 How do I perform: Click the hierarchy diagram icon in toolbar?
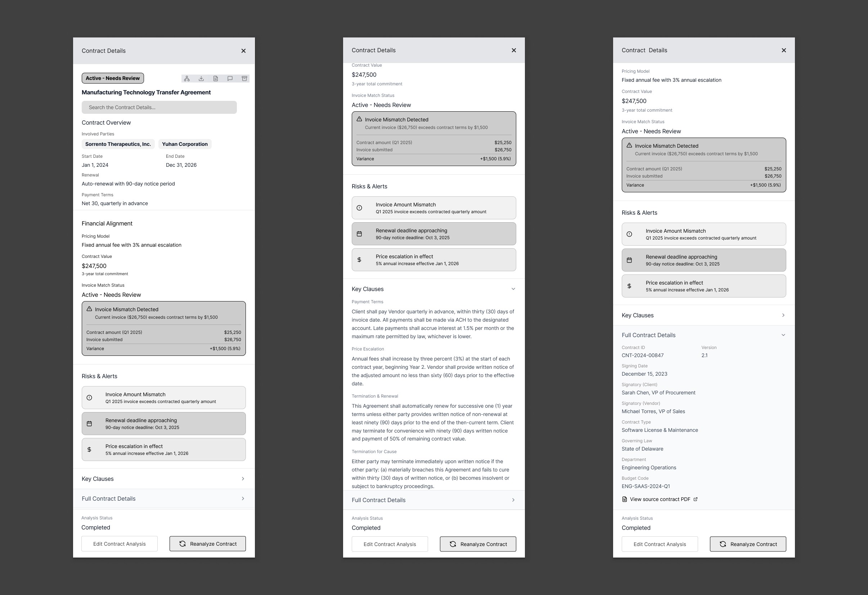187,79
